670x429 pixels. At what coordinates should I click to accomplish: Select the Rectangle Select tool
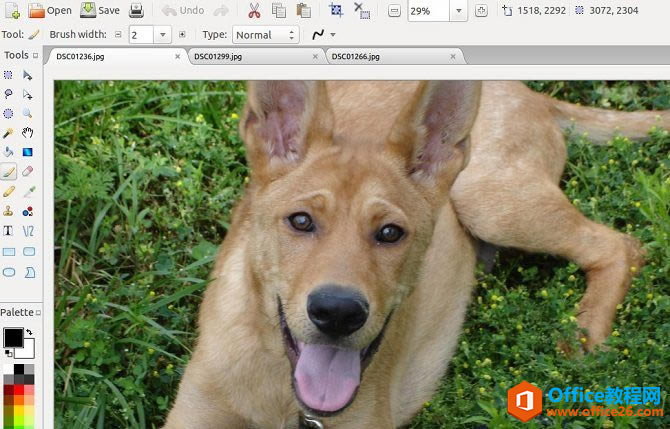tap(8, 75)
